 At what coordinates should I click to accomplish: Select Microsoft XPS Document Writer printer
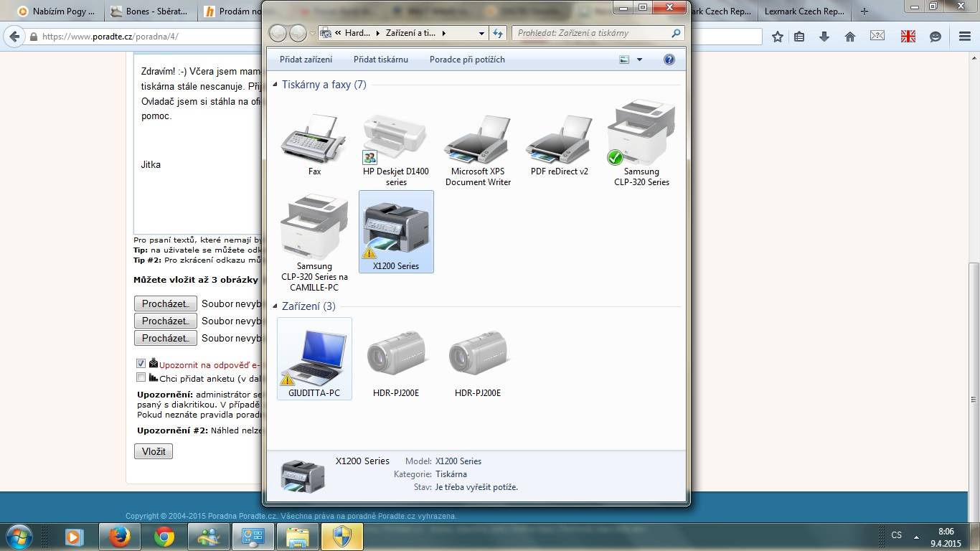pyautogui.click(x=478, y=149)
